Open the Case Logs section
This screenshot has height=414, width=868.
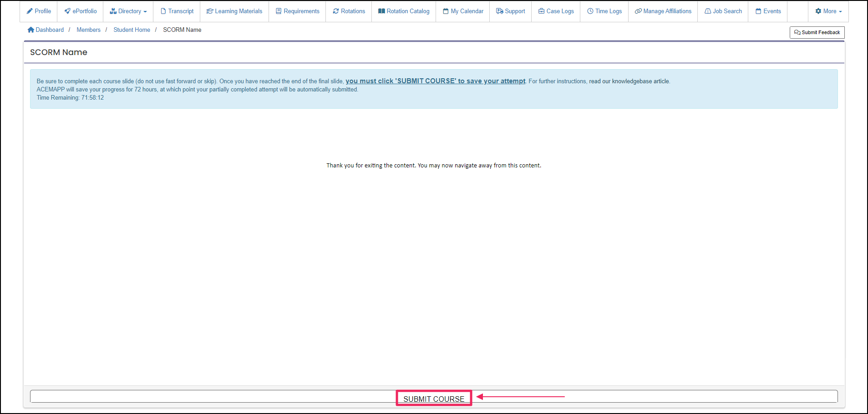click(x=555, y=11)
